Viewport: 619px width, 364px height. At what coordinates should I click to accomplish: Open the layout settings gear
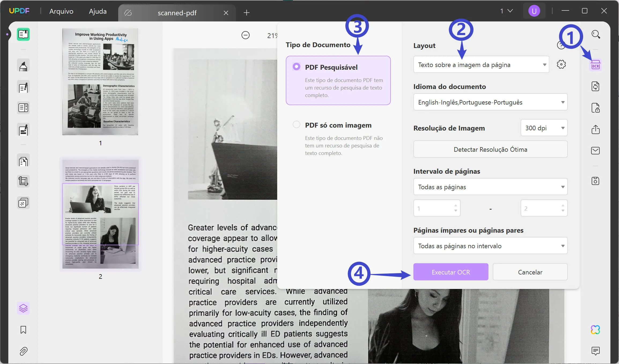coord(561,64)
